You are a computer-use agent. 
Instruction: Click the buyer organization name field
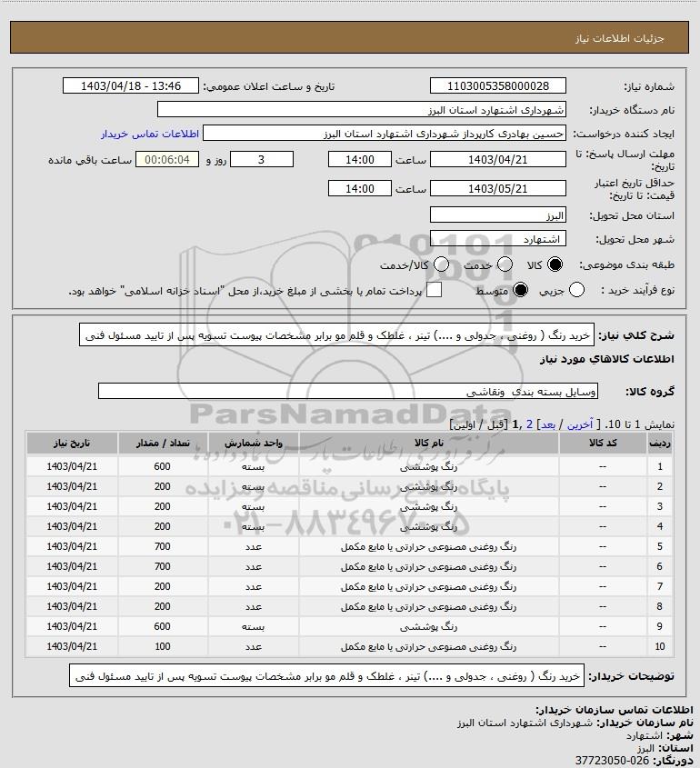pyautogui.click(x=362, y=110)
